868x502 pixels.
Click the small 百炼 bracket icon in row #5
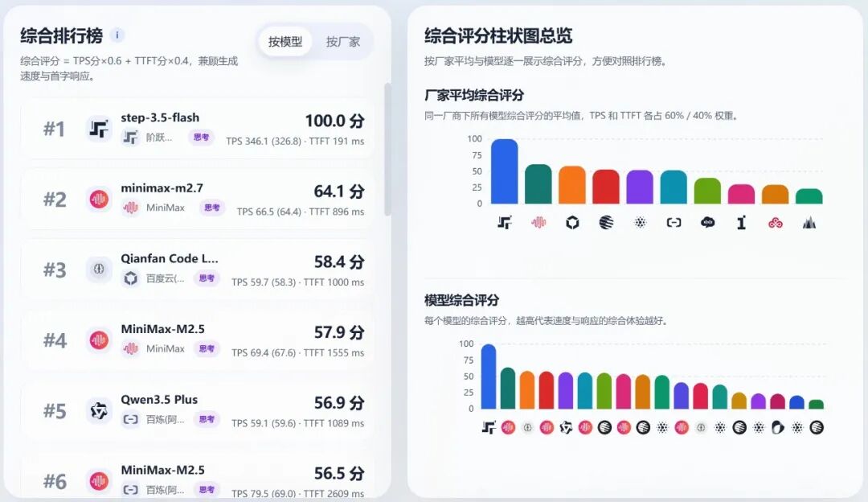(131, 419)
